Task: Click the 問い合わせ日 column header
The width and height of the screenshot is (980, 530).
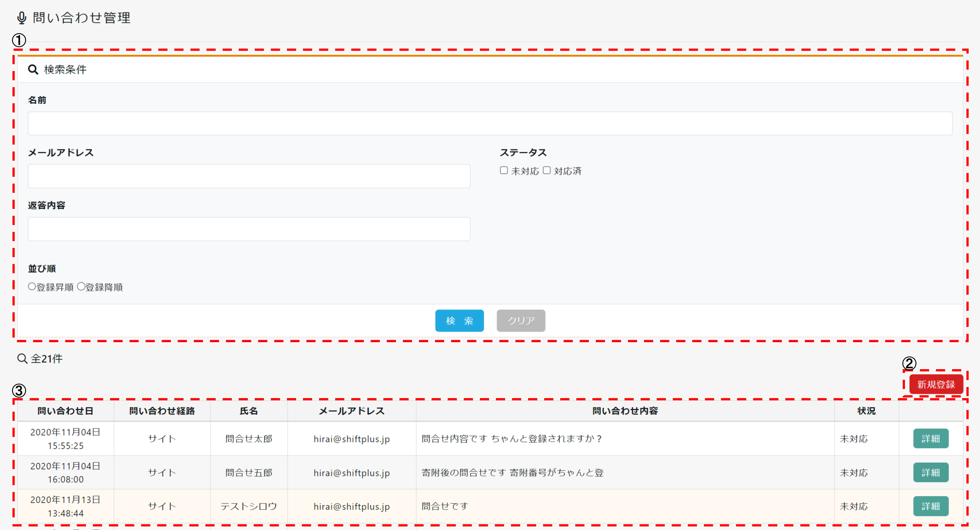Action: (65, 411)
